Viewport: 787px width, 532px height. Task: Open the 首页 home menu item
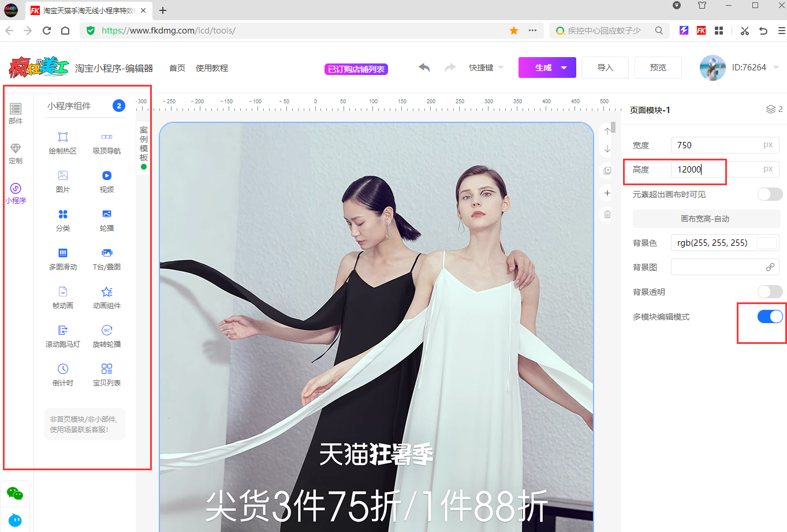177,68
